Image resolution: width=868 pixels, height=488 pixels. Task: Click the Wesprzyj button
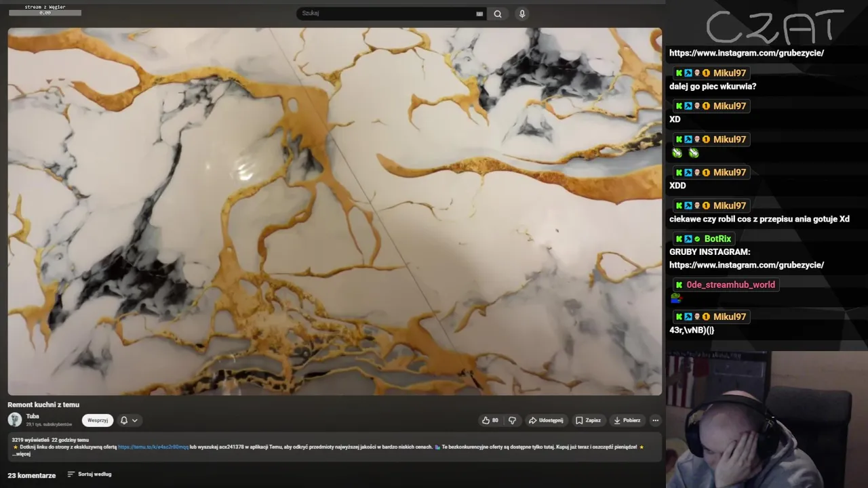tap(98, 420)
